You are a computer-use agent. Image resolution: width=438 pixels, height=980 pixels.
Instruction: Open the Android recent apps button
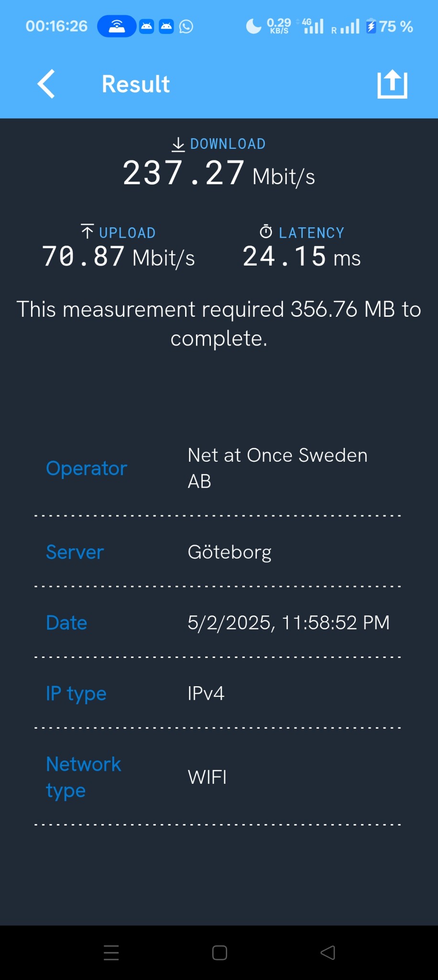111,953
